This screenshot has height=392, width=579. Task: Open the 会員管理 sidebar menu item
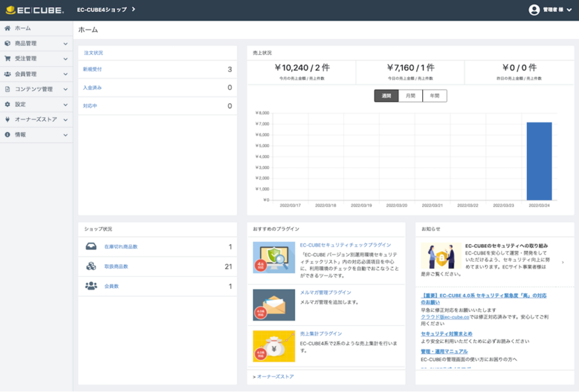pyautogui.click(x=26, y=74)
